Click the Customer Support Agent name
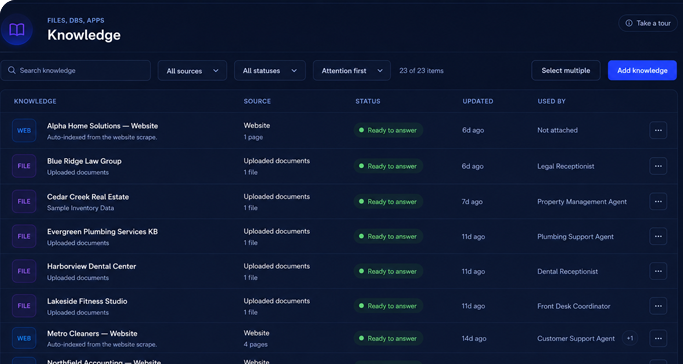Screen dimensions: 683x364 (x=576, y=339)
